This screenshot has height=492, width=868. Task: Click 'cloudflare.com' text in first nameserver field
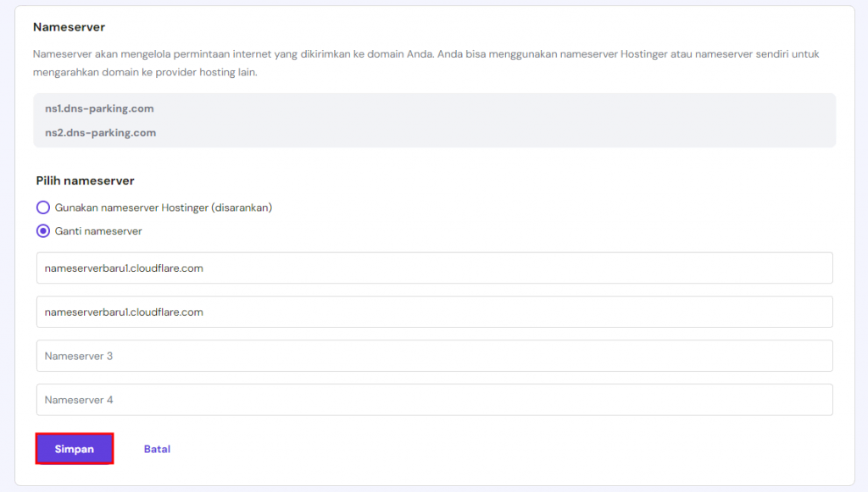(x=168, y=268)
